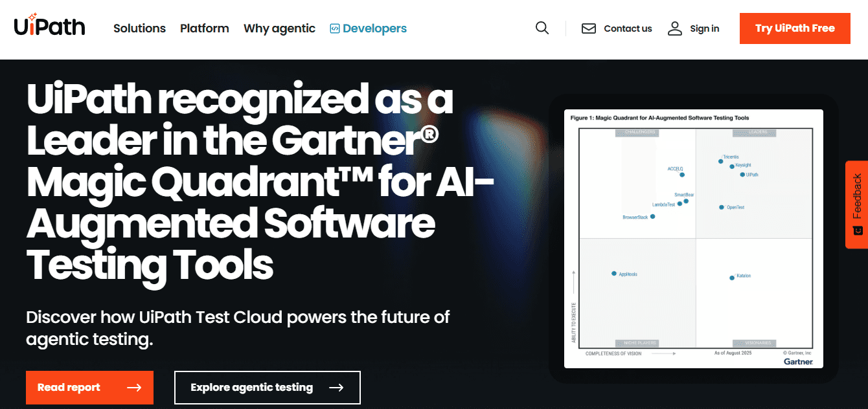Screen dimensions: 868x409
Task: Click the ACCELQ label in the chart
Action: coord(676,169)
